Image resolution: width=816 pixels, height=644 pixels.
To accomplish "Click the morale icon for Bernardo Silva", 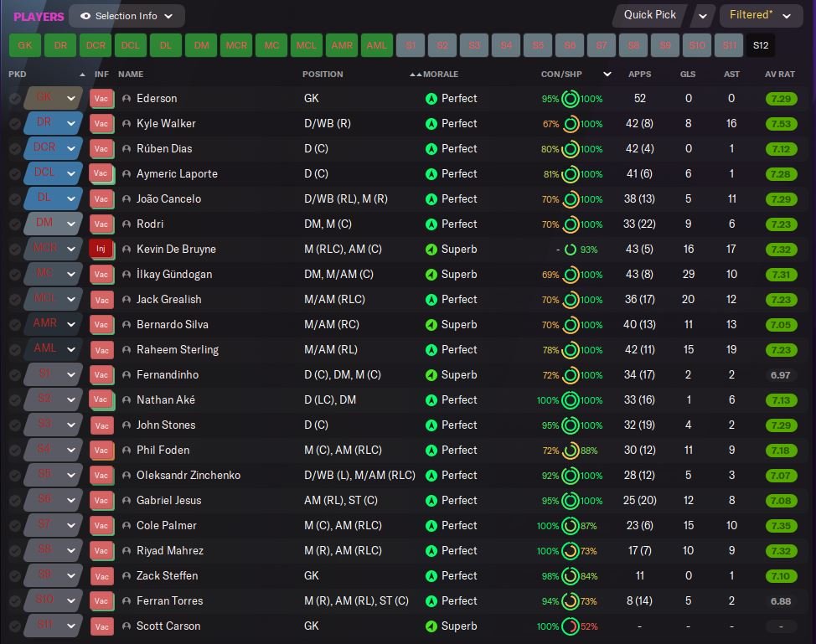I will coord(431,325).
